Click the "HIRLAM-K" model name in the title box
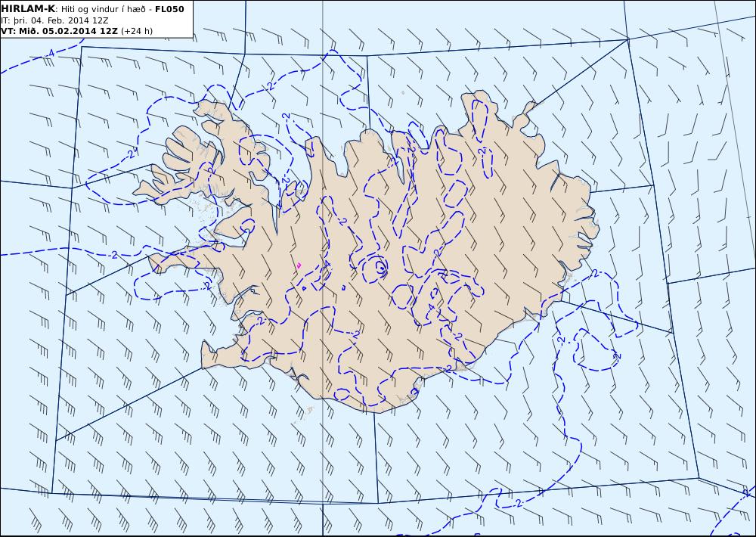 (29, 9)
